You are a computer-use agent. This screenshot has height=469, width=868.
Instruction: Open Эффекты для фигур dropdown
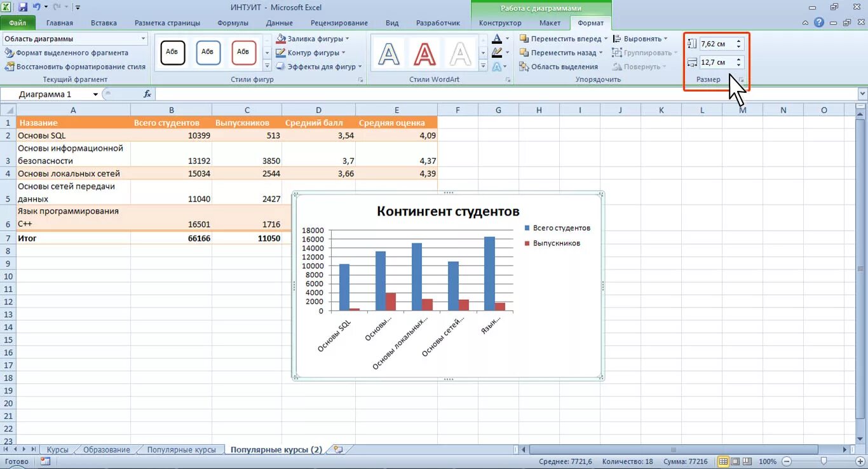(x=320, y=67)
